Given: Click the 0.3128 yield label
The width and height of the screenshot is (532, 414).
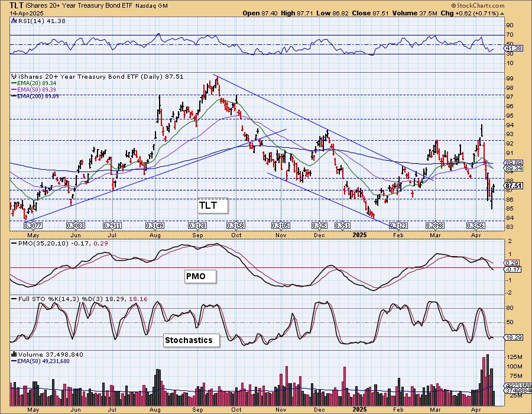Looking at the screenshot, I should click(x=197, y=225).
